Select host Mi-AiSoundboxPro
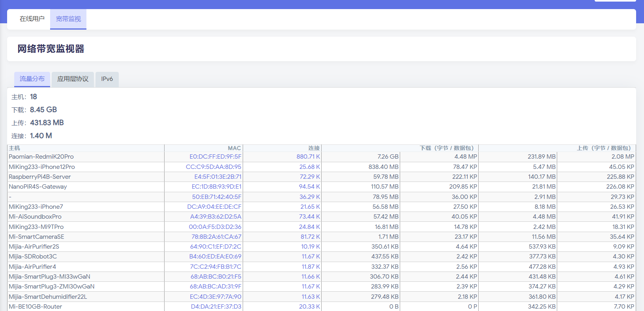Image resolution: width=644 pixels, height=311 pixels. [x=35, y=217]
